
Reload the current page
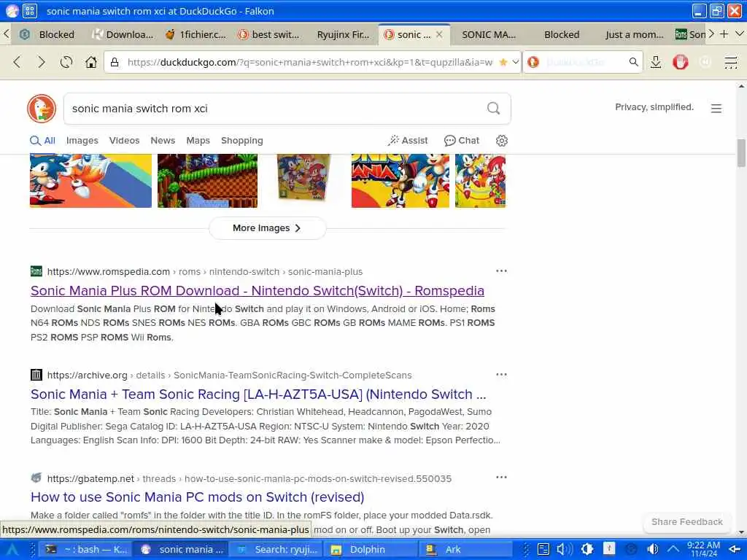point(66,62)
